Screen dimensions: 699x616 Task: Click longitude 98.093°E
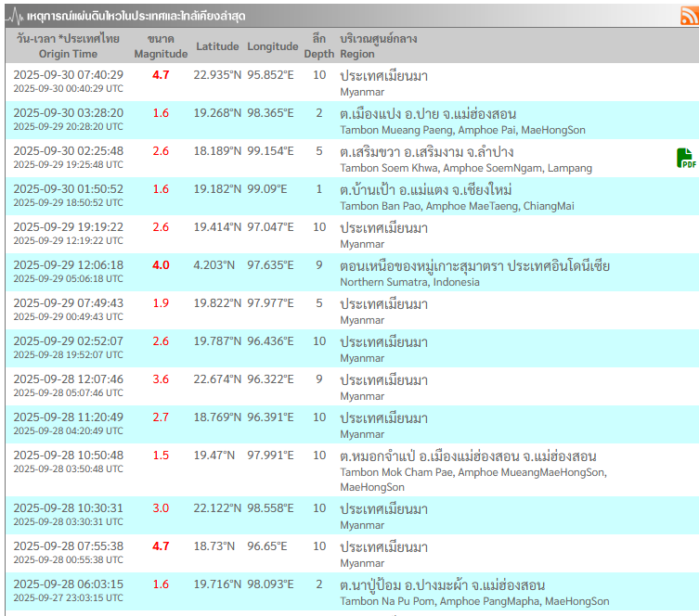click(270, 584)
